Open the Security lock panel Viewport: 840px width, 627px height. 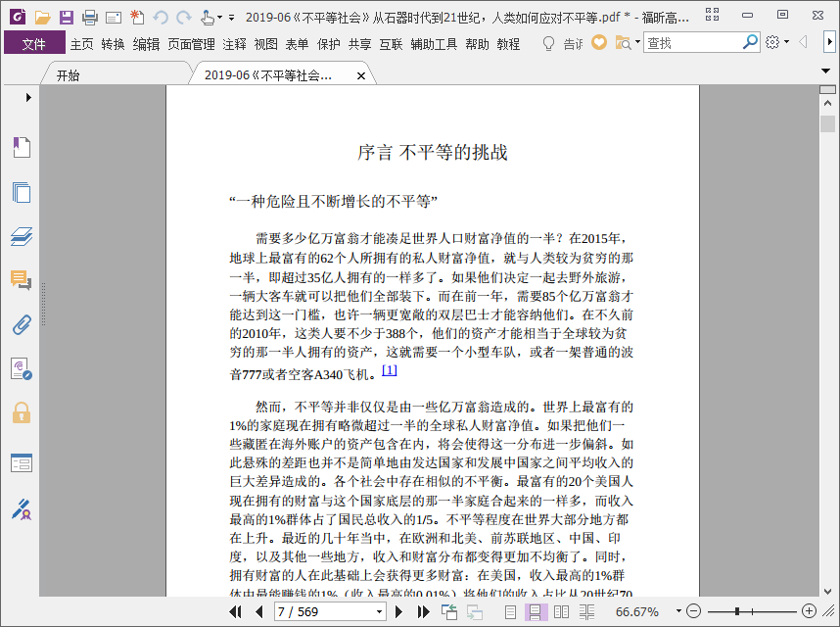[22, 412]
